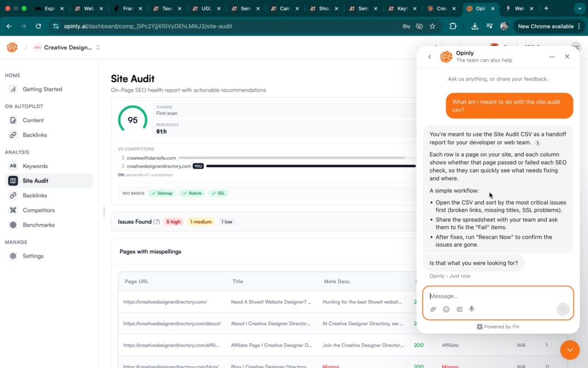Attach a file with the paperclip icon
The width and height of the screenshot is (588, 368).
coord(433,309)
